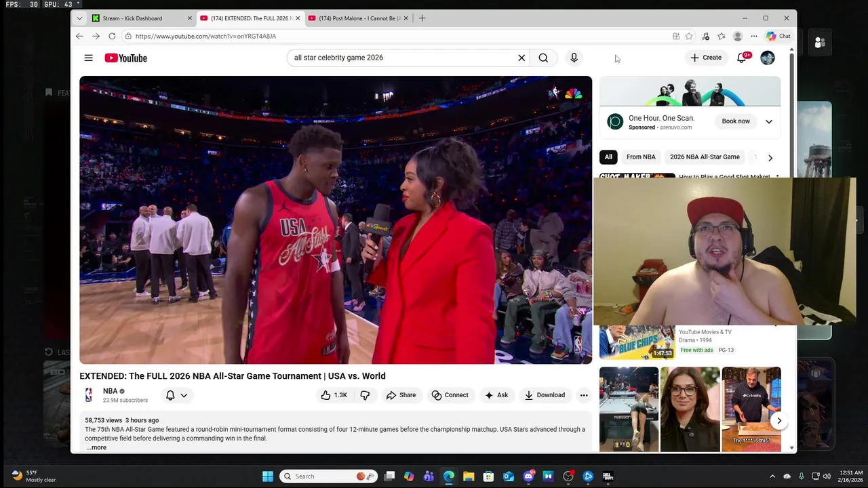Open Discord from the taskbar
The image size is (868, 488).
528,476
